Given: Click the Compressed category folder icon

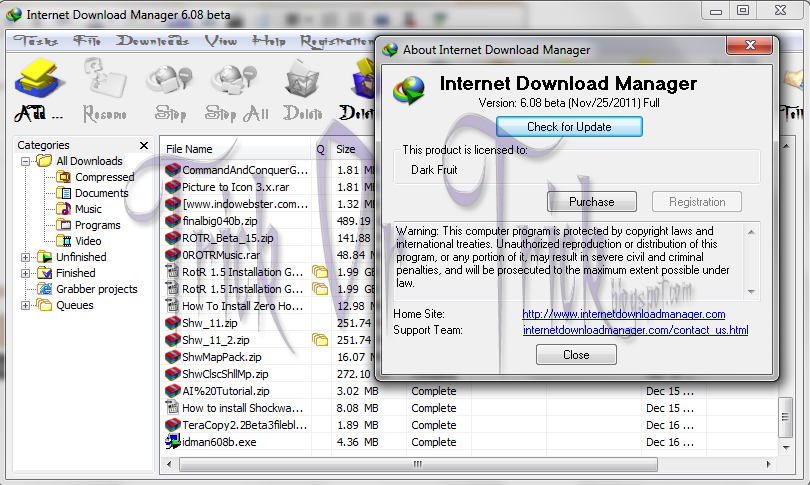Looking at the screenshot, I should pyautogui.click(x=64, y=177).
